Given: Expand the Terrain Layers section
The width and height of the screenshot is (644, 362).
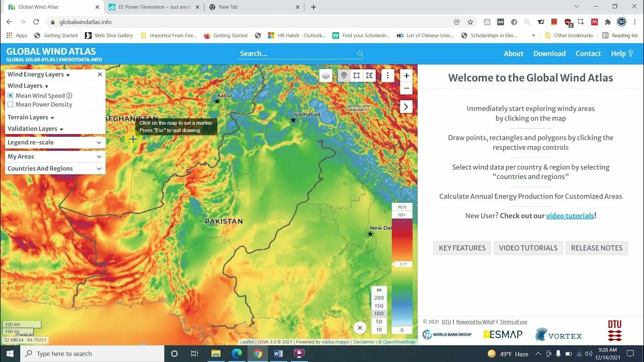Looking at the screenshot, I should click(31, 117).
